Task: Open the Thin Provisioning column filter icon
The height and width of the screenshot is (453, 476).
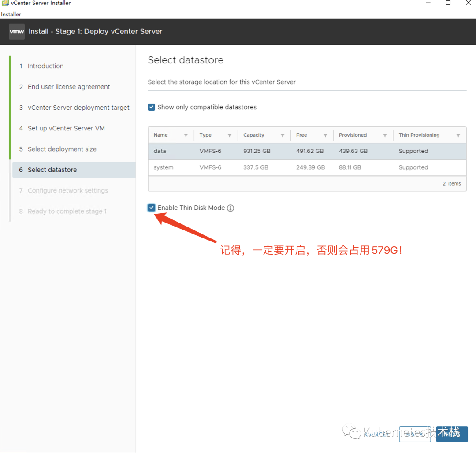Action: click(x=458, y=136)
